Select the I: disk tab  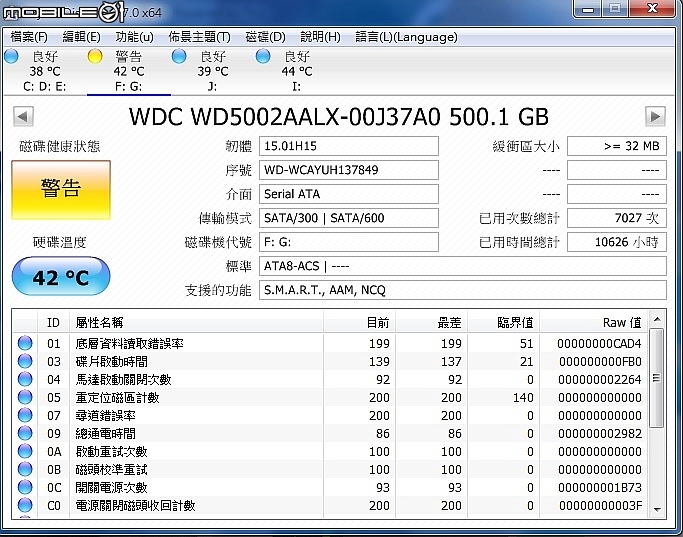click(x=297, y=71)
